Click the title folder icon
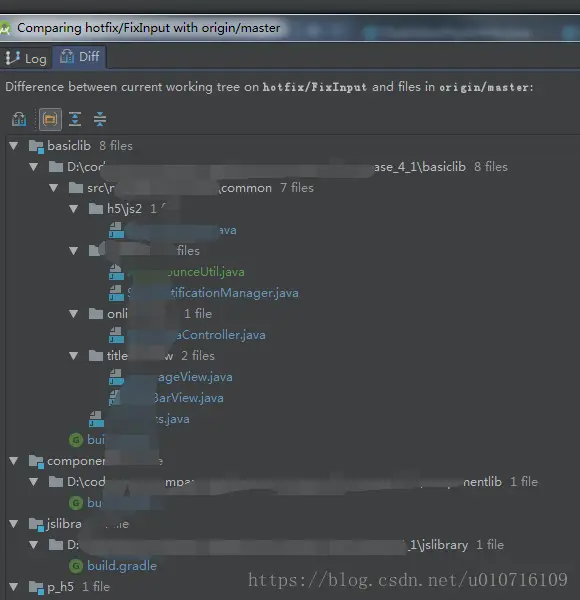 point(96,356)
